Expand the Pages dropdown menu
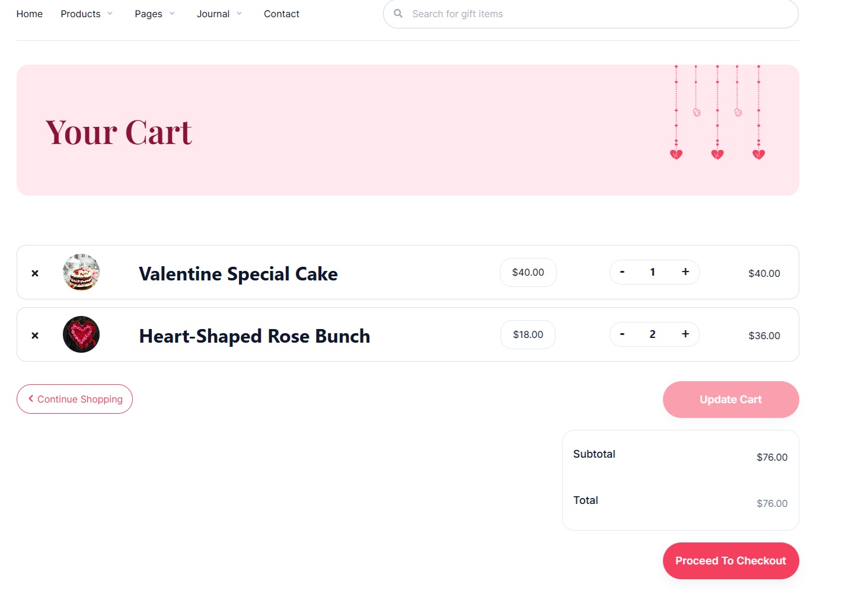 [x=155, y=14]
